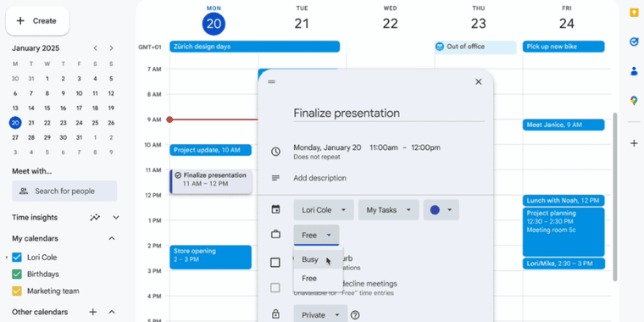
Task: Add other calendars with the plus icon
Action: pyautogui.click(x=93, y=312)
